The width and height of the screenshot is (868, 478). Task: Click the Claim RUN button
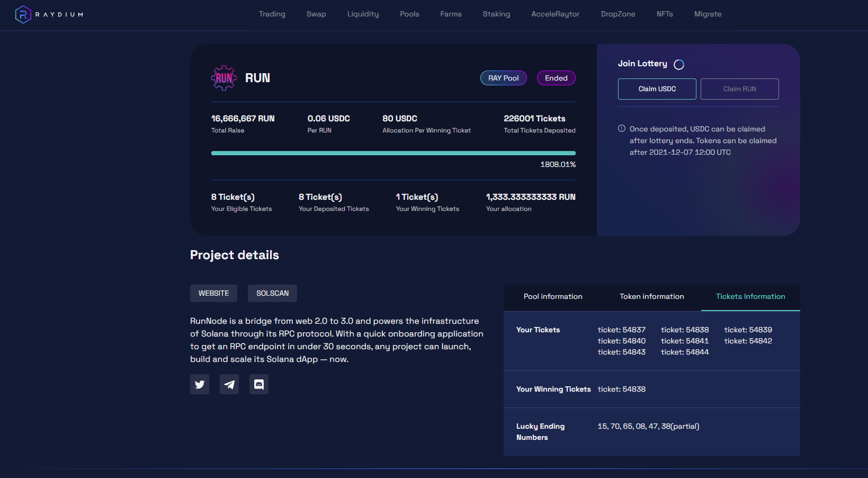[740, 89]
